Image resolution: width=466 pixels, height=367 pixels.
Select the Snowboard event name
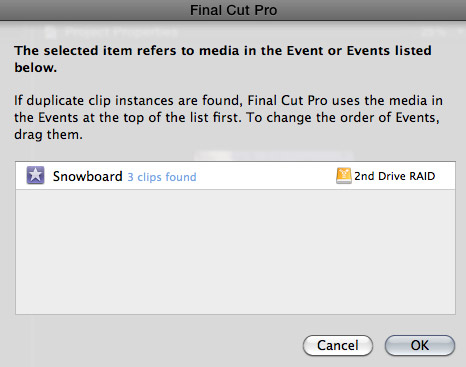point(88,176)
